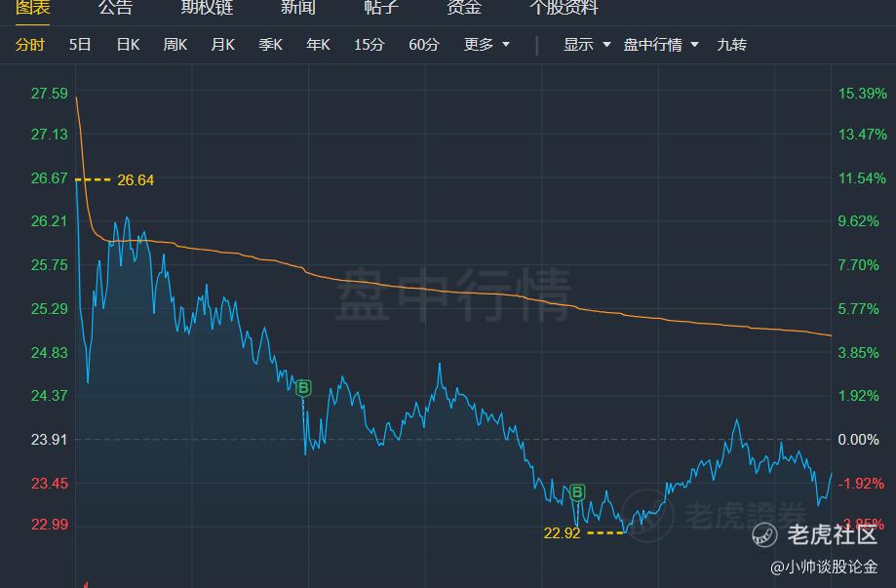Switch to the 公告 announcements tab
This screenshot has height=588, width=896.
[x=115, y=8]
